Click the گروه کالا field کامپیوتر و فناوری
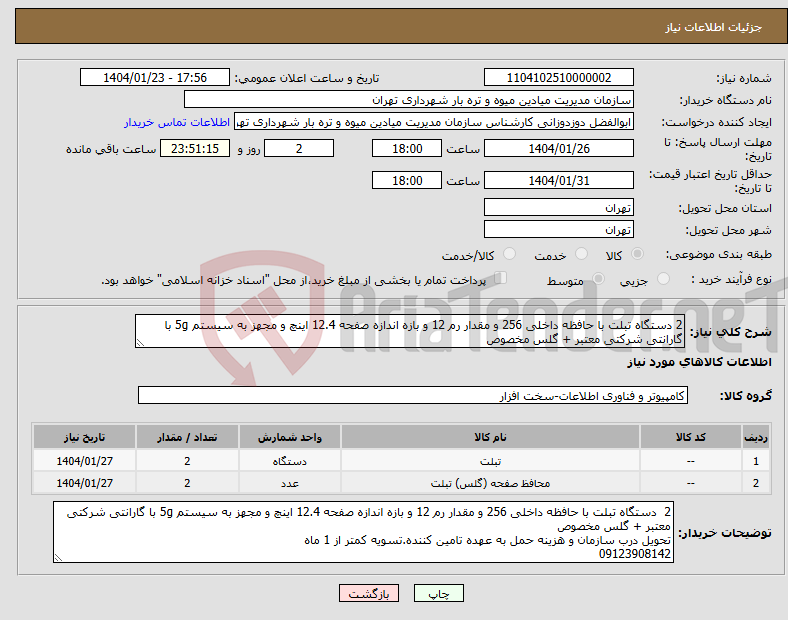 413,395
